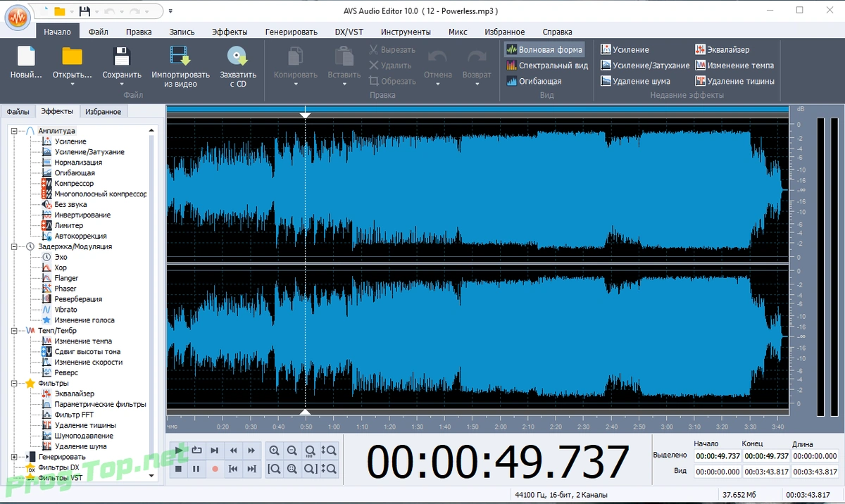
Task: Click the Импортировать из видео icon
Action: click(x=180, y=56)
